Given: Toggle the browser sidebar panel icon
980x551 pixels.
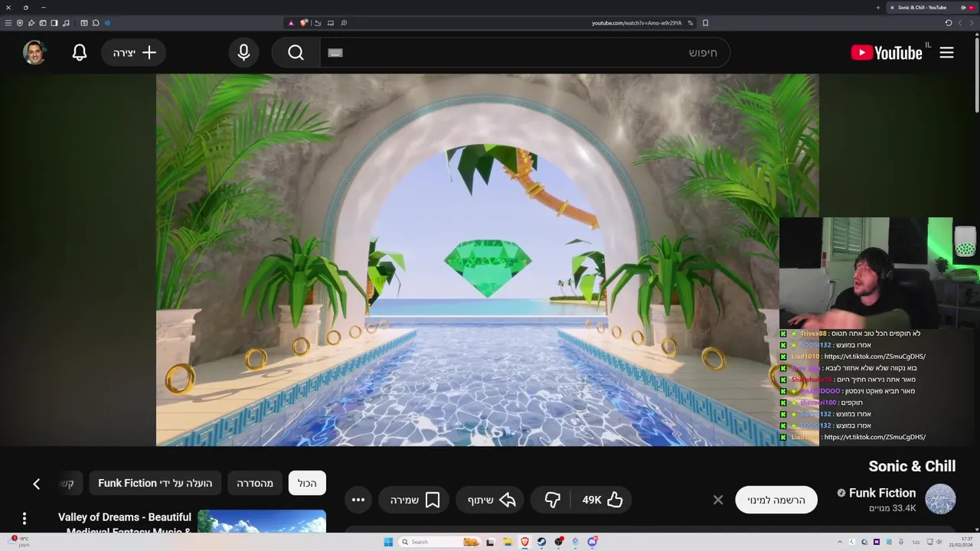Looking at the screenshot, I should tap(54, 23).
